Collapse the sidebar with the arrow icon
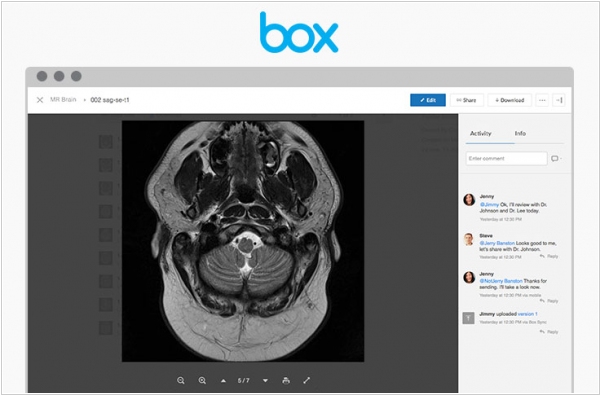 (x=559, y=100)
